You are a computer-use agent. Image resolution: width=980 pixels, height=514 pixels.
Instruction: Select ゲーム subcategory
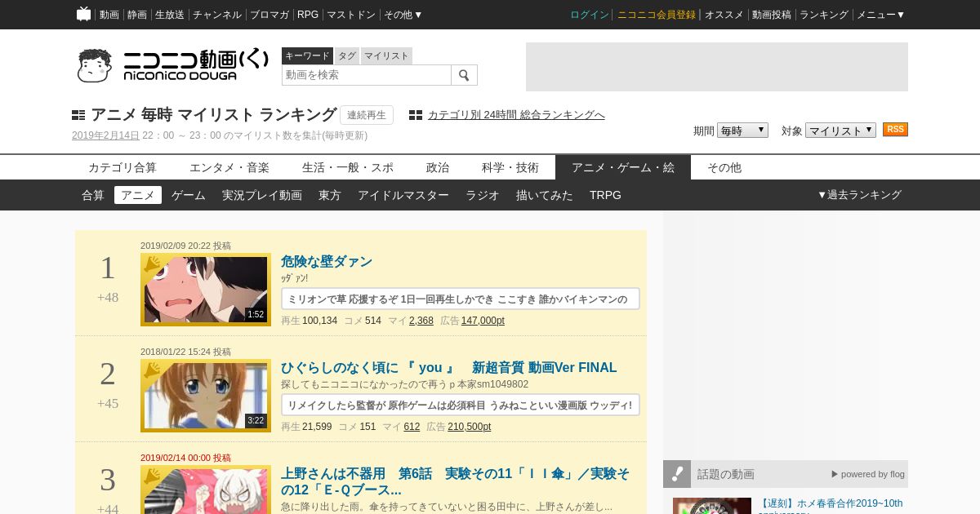tap(189, 195)
